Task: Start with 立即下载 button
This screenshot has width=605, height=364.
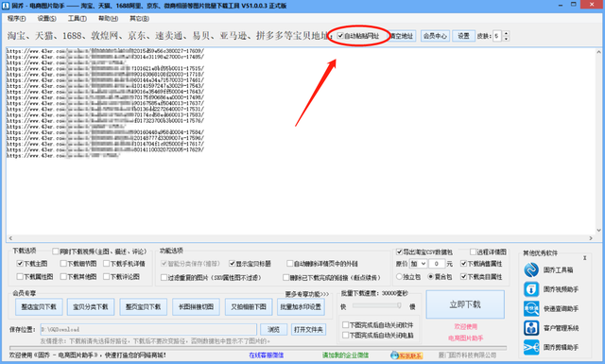Action: click(x=465, y=304)
